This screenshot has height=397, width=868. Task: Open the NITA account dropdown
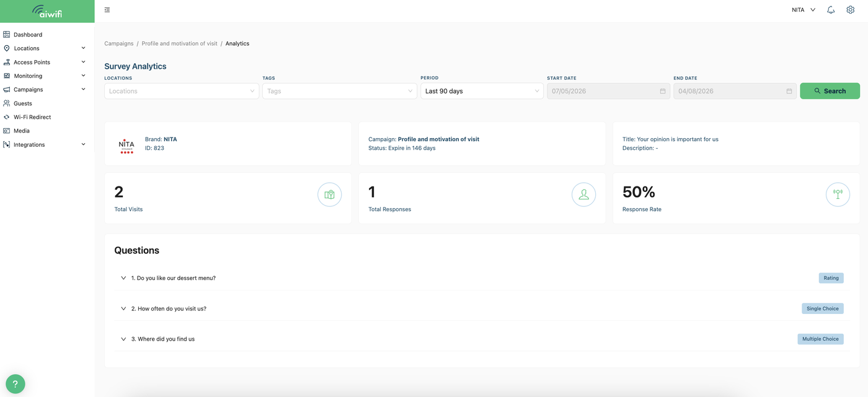coord(804,10)
